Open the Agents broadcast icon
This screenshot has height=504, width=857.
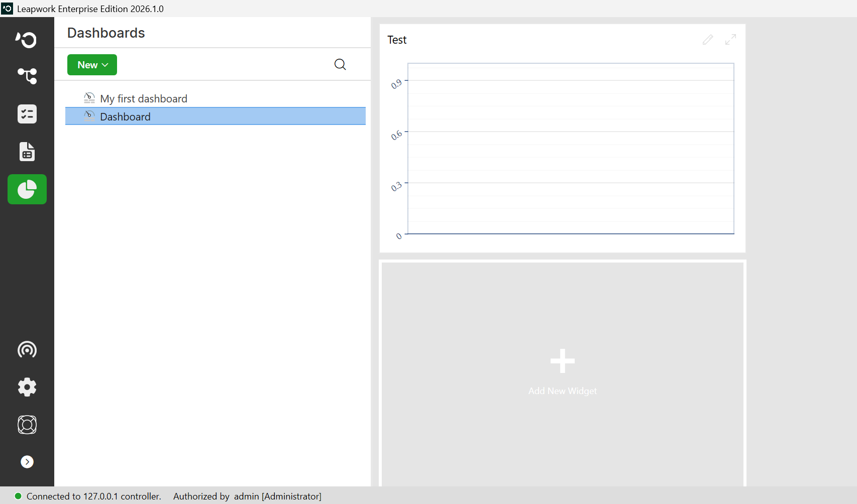(x=27, y=349)
